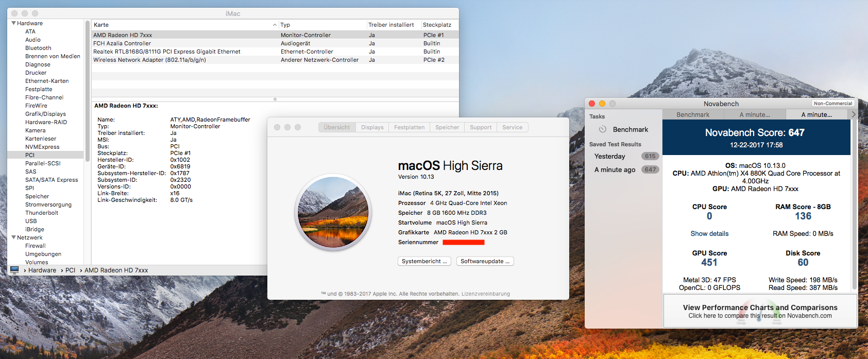Collapse the Hardware tree section
868x359 pixels.
coord(13,23)
